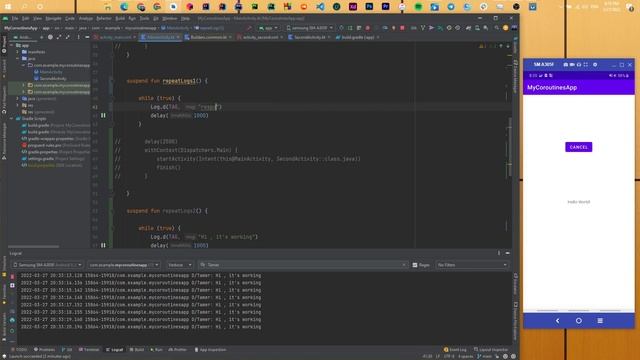Select settings.gradle in the project tree
The image size is (640, 360).
(x=41, y=158)
